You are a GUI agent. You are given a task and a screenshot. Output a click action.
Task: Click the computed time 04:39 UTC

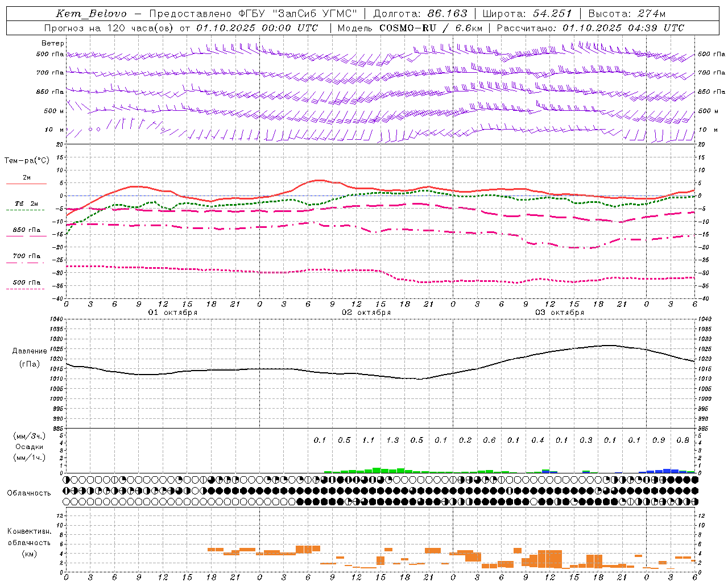tap(656, 28)
